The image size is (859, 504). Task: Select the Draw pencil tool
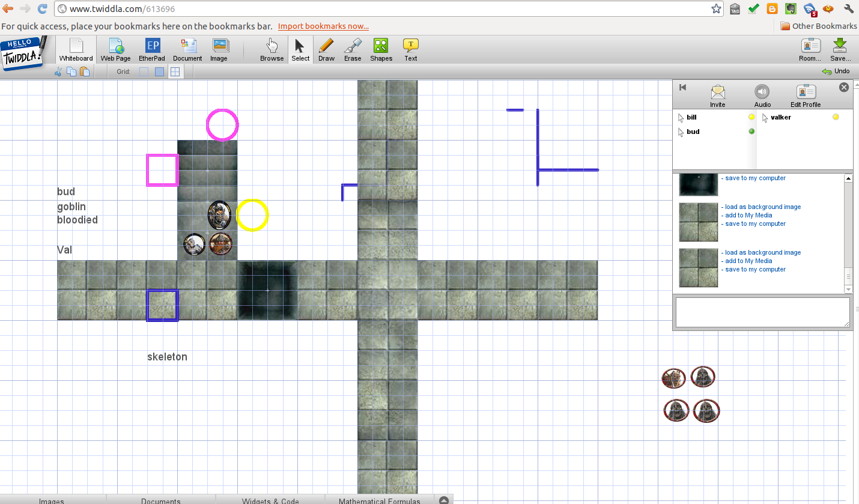click(326, 50)
